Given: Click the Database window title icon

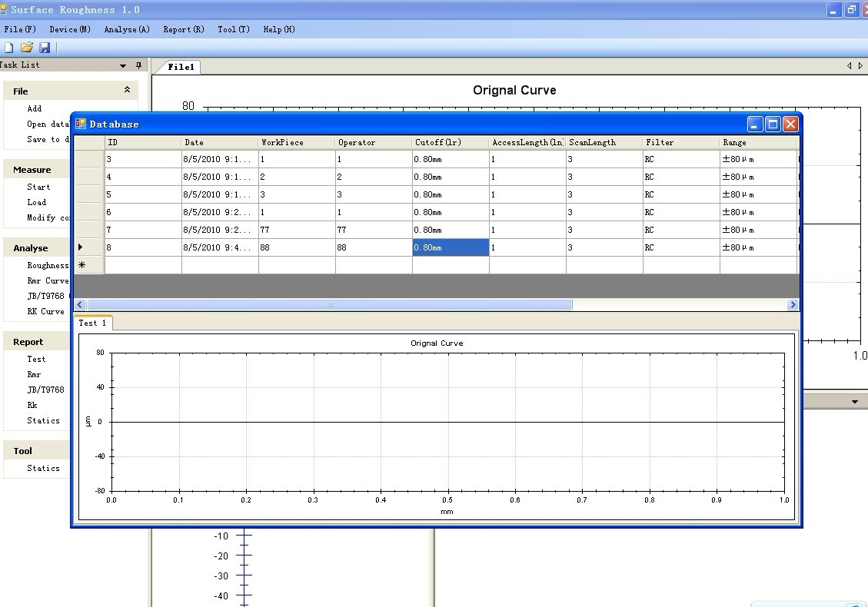Looking at the screenshot, I should point(81,124).
